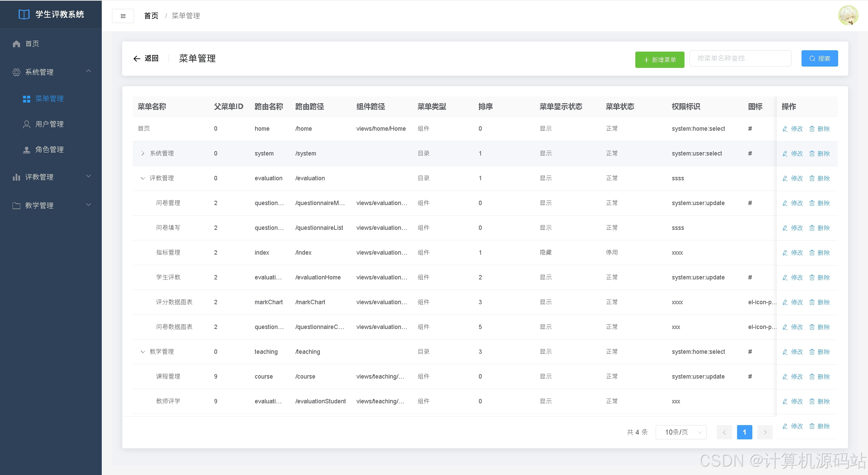Click the trash icon in the 课程管理 row
This screenshot has width=868, height=475.
[812, 377]
